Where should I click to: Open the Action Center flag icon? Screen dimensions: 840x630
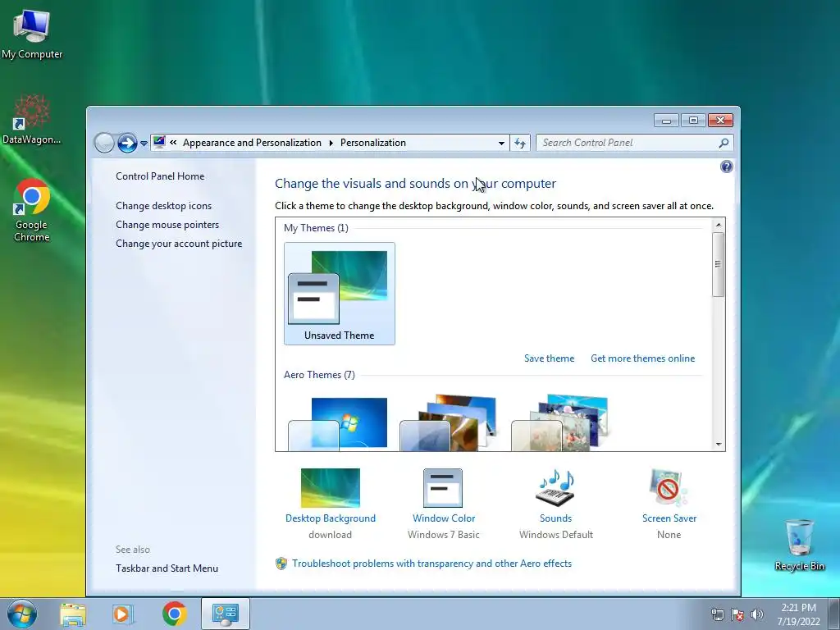737,614
